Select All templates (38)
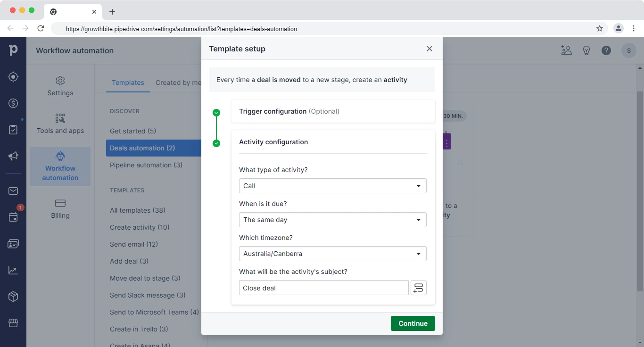The width and height of the screenshot is (644, 347). pyautogui.click(x=138, y=210)
